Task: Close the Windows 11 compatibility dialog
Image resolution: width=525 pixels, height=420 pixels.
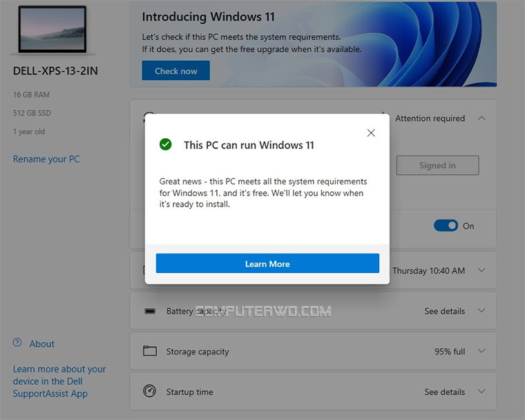Action: (371, 133)
